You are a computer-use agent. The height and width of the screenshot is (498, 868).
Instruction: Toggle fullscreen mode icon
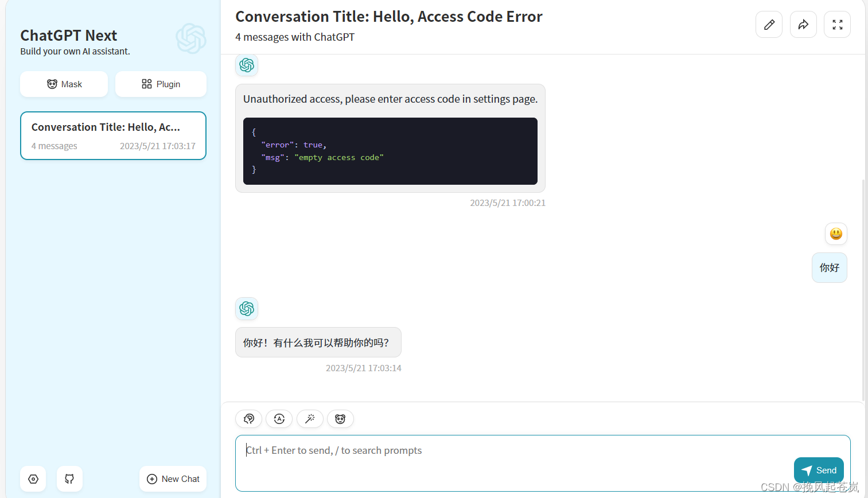837,25
